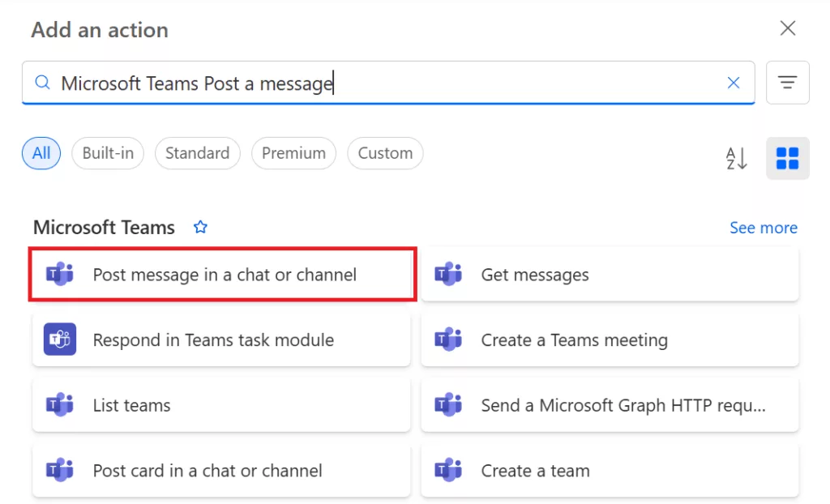This screenshot has height=504, width=830.
Task: Select the Standard filter chip
Action: click(x=198, y=153)
